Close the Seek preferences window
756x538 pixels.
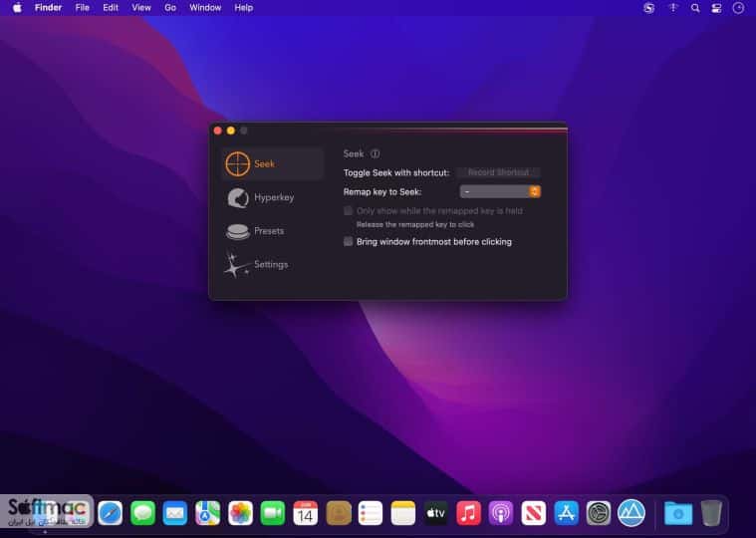tap(218, 131)
